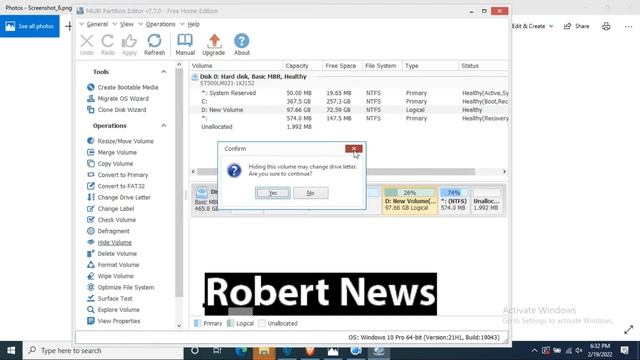640x360 pixels.
Task: Select the System Reserved volume row
Action: [350, 93]
